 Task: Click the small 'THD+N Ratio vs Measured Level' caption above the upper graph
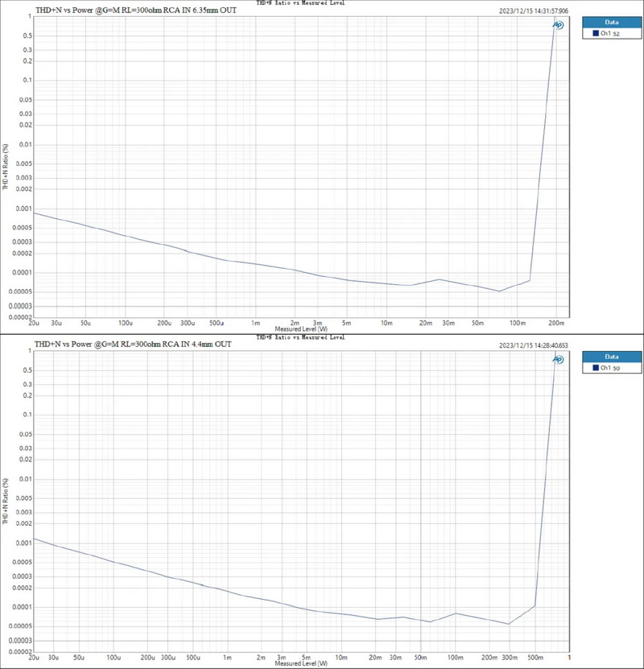pyautogui.click(x=300, y=2)
